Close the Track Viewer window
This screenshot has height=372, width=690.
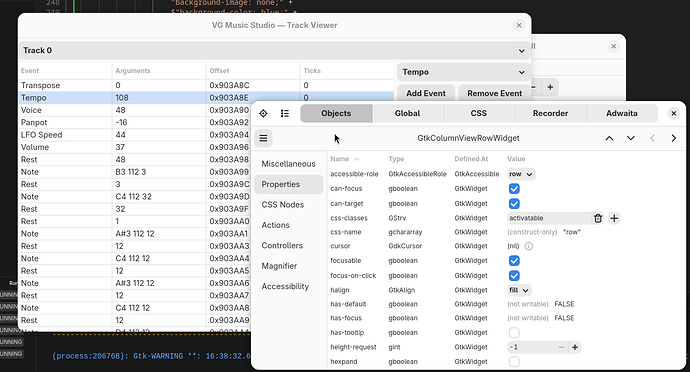click(x=519, y=26)
